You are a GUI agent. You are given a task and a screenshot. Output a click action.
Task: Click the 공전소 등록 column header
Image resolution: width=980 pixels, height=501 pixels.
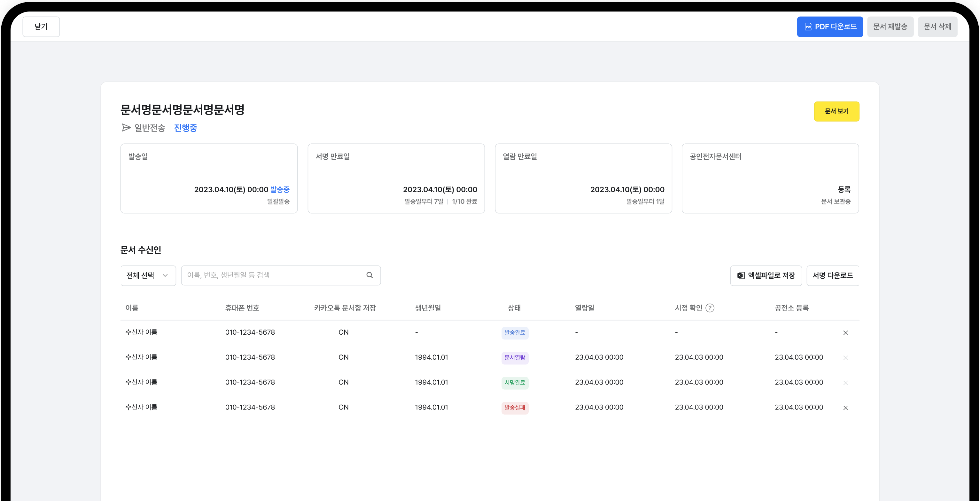click(x=792, y=308)
